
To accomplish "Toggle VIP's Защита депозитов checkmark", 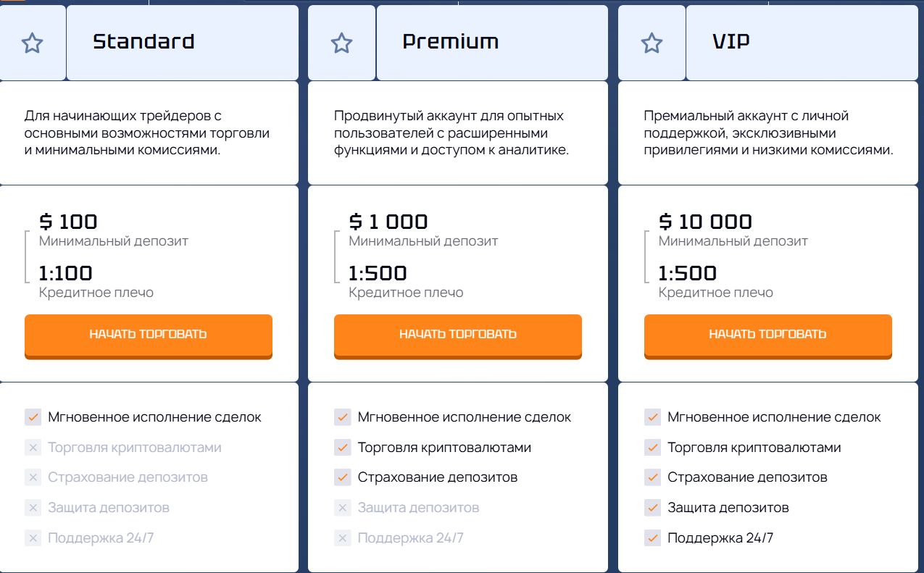I will click(652, 508).
